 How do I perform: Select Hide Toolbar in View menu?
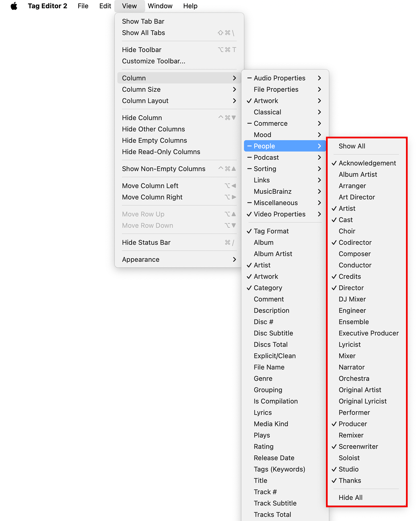[x=179, y=50]
